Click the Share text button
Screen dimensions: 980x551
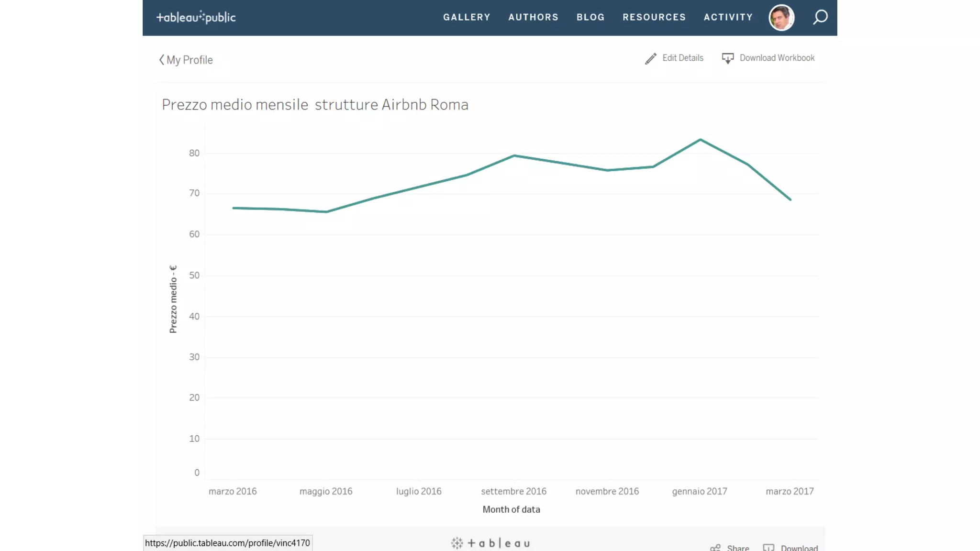738,548
